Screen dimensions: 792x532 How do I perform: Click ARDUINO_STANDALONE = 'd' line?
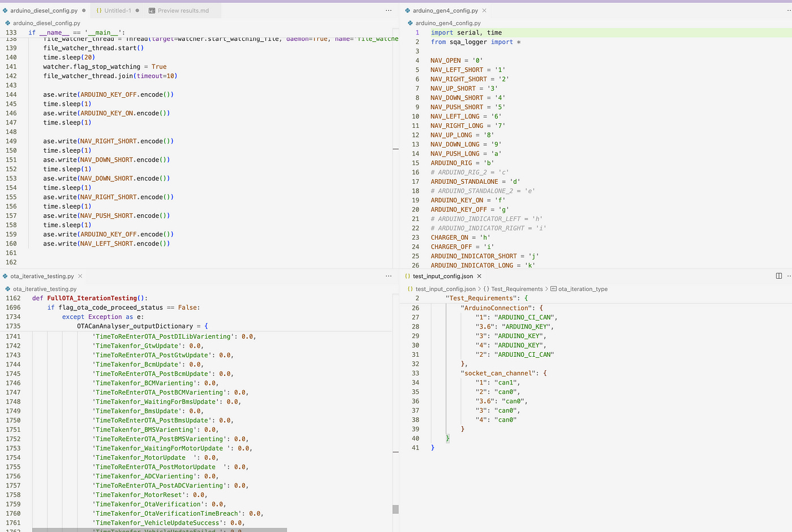475,181
